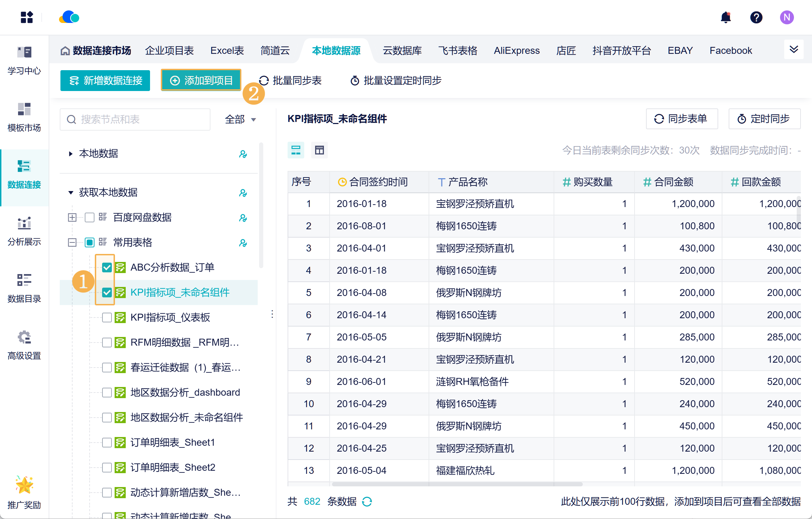812x519 pixels.
Task: Open the 全部 filter dropdown
Action: 240,120
